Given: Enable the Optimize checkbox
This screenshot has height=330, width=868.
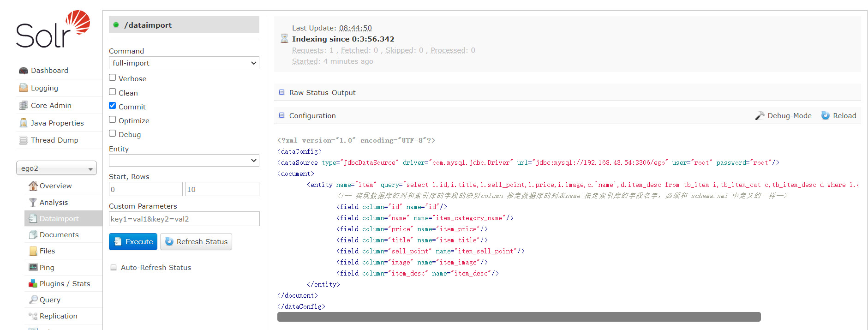Looking at the screenshot, I should click(113, 119).
